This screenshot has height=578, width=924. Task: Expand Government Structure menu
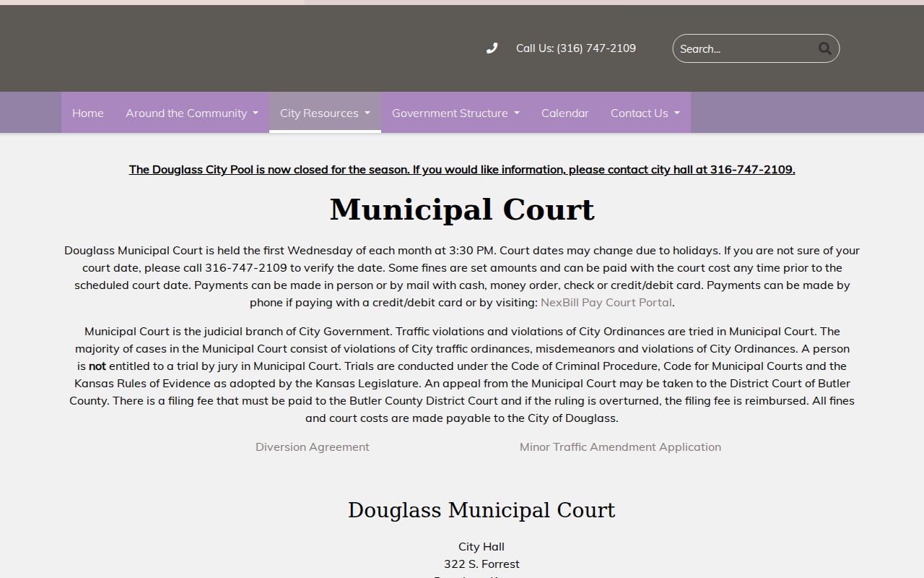[456, 113]
